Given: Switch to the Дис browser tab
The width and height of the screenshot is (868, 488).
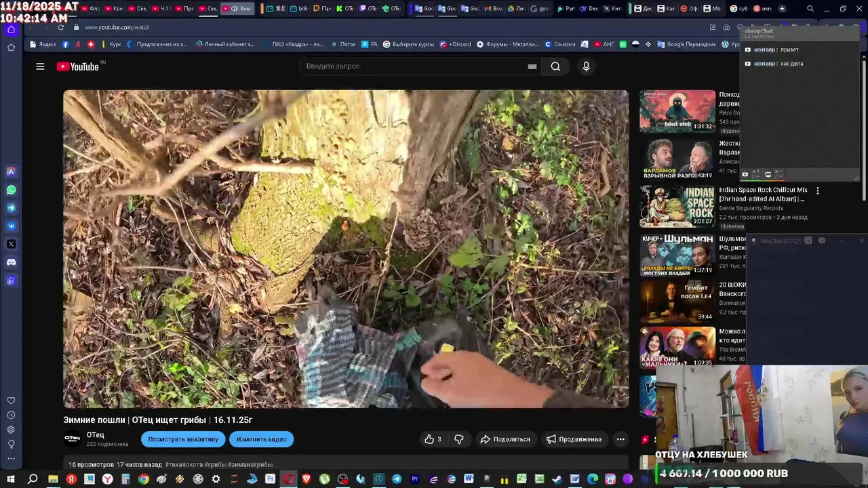Looking at the screenshot, I should (x=644, y=9).
